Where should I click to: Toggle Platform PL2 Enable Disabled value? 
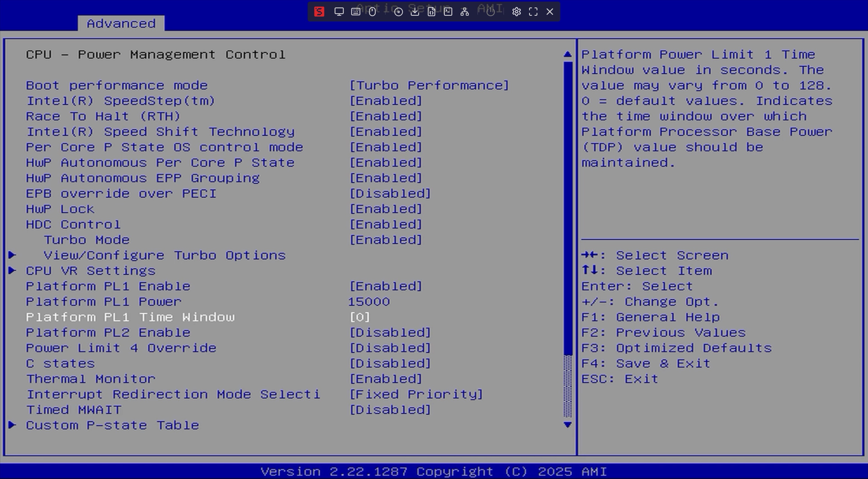point(390,333)
